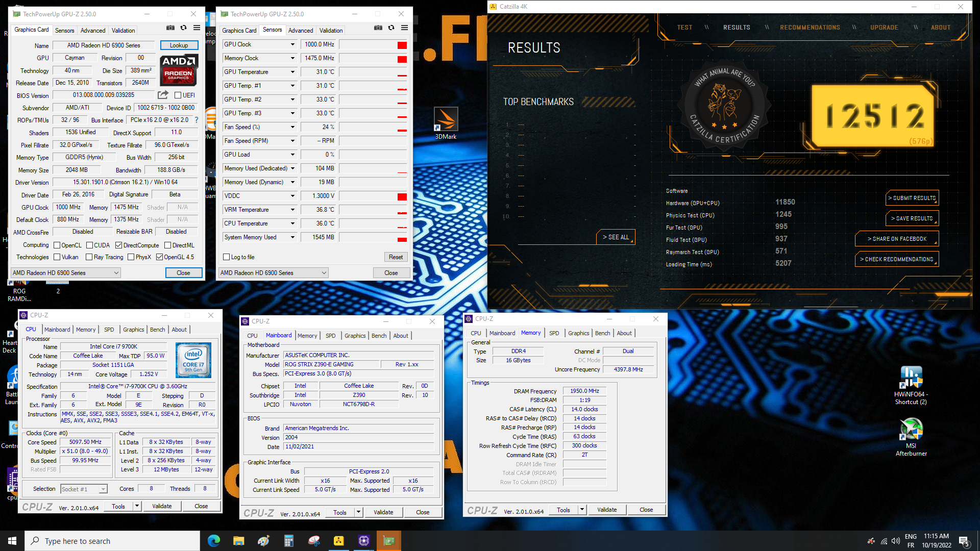Open File Explorer from the taskbar
This screenshot has width=980, height=551.
coord(238,541)
